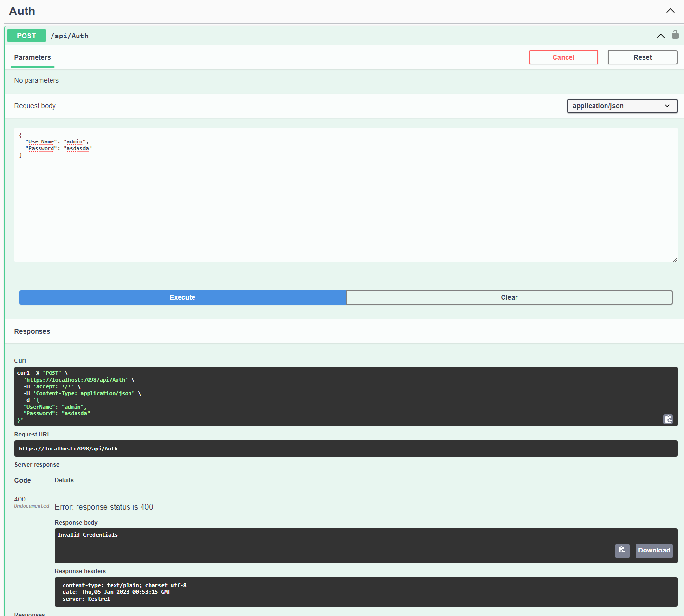
Task: Click the Reset button
Action: click(x=643, y=57)
